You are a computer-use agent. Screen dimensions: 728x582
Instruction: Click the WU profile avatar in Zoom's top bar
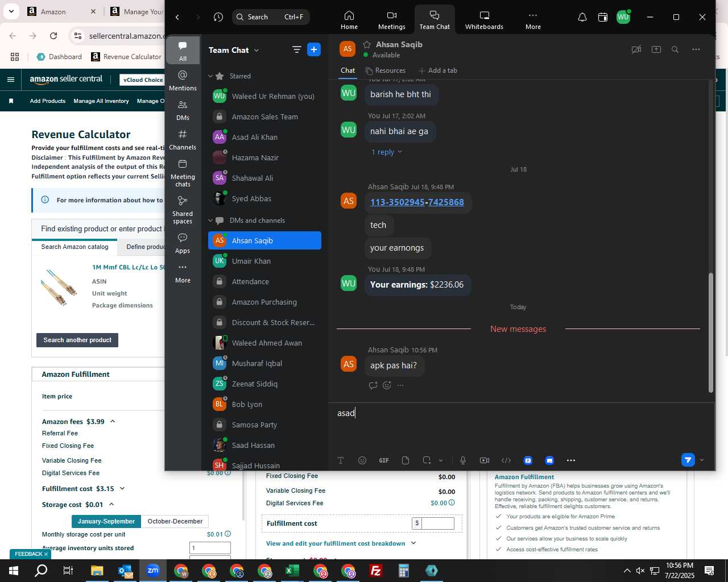click(623, 17)
